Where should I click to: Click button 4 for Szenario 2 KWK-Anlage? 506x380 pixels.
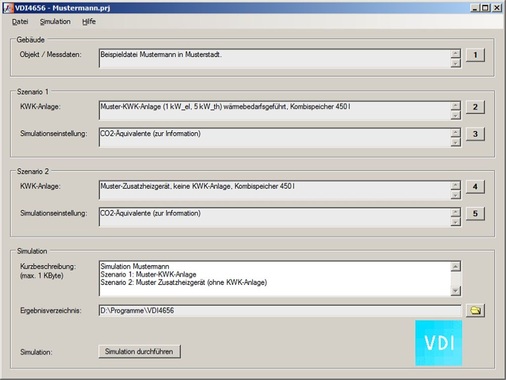pos(475,187)
